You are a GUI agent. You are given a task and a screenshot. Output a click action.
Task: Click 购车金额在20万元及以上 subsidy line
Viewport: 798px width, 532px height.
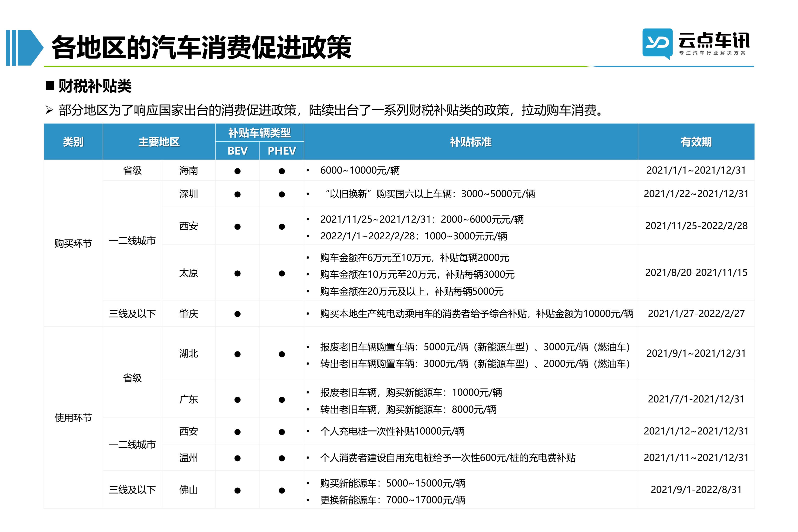tap(412, 291)
